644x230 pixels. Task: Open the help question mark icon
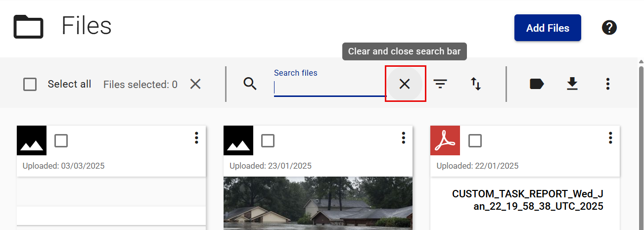[x=609, y=28]
